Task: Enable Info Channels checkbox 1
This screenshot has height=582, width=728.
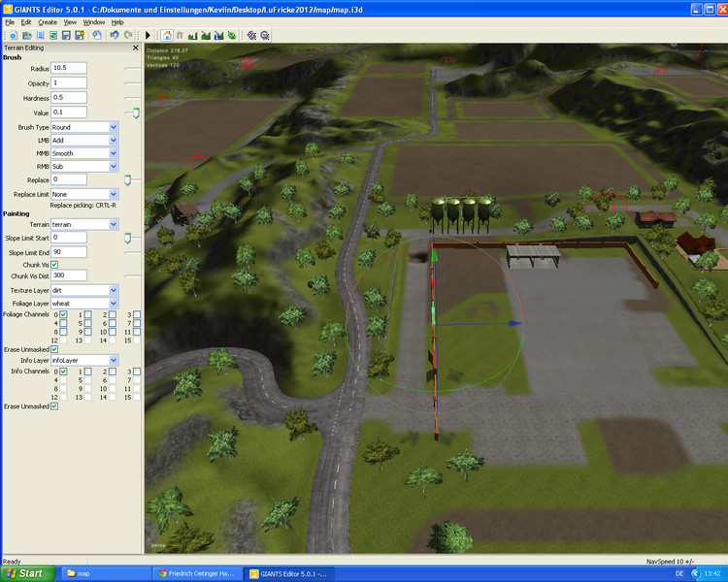Action: pyautogui.click(x=87, y=372)
